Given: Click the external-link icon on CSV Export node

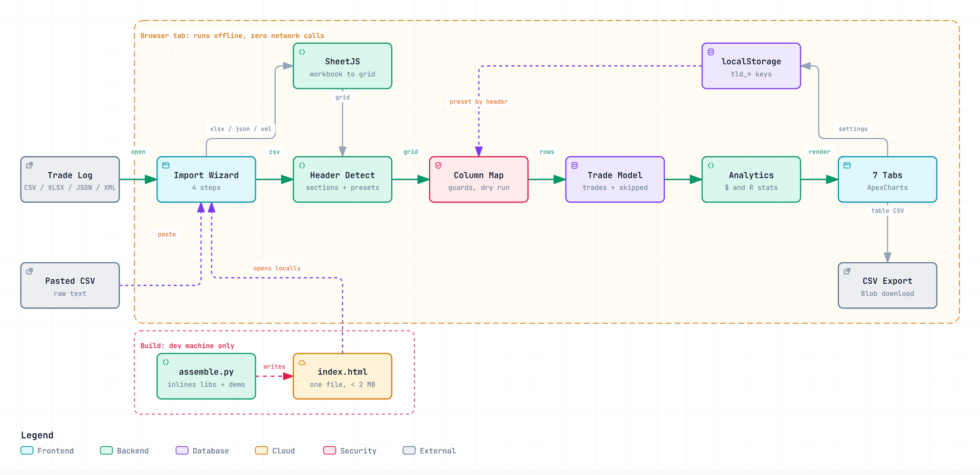Looking at the screenshot, I should point(847,271).
